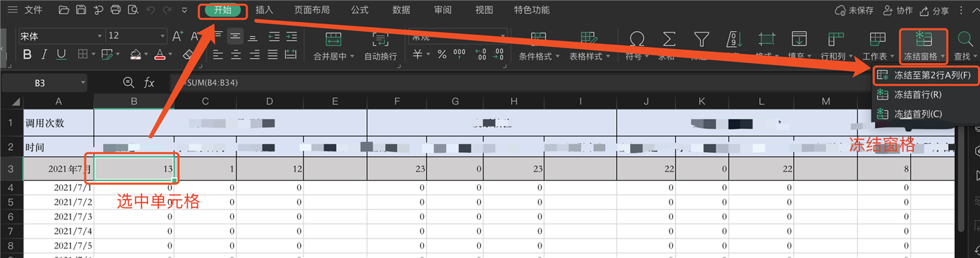Toggle underline formatting
Screen dimensions: 980x258
pos(62,54)
